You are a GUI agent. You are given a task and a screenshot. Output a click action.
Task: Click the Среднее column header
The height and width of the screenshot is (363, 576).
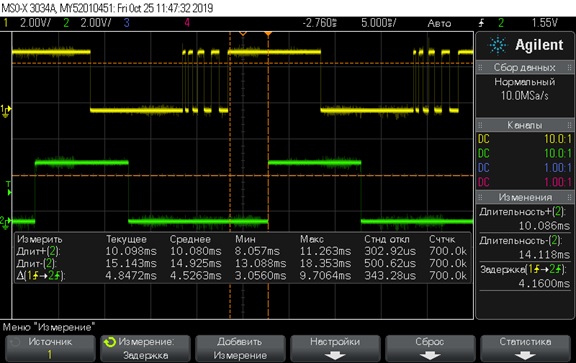190,240
